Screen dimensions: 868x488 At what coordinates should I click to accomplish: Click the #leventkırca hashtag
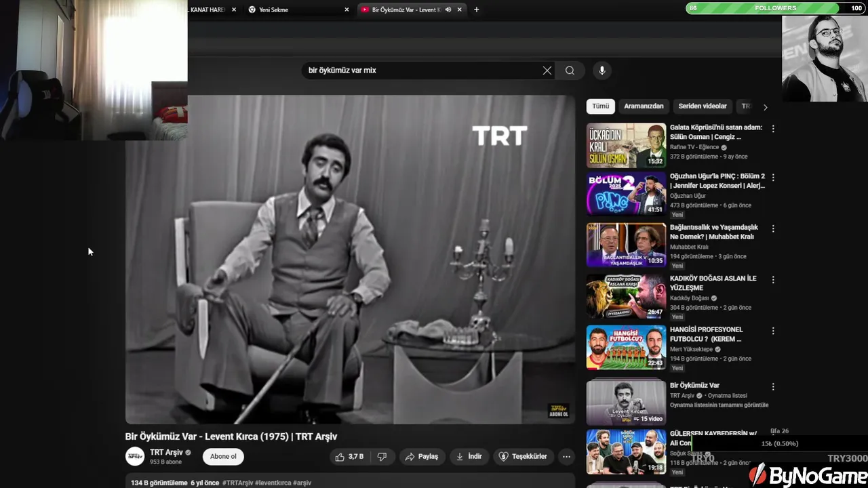273,483
